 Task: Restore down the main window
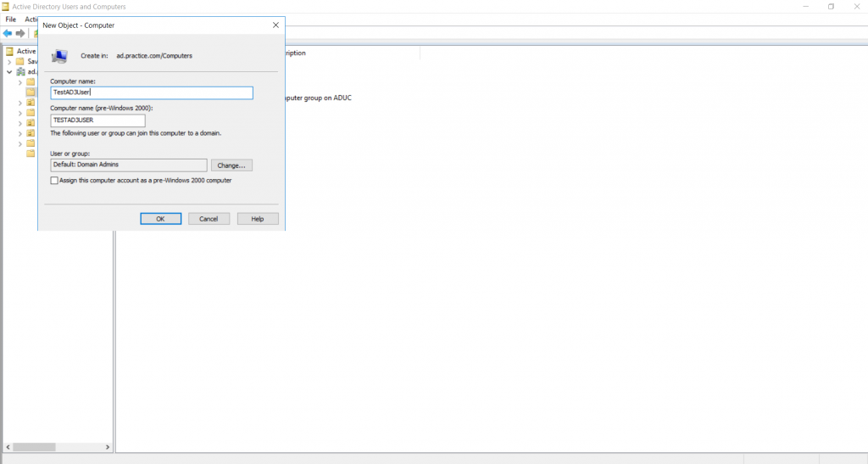click(831, 7)
